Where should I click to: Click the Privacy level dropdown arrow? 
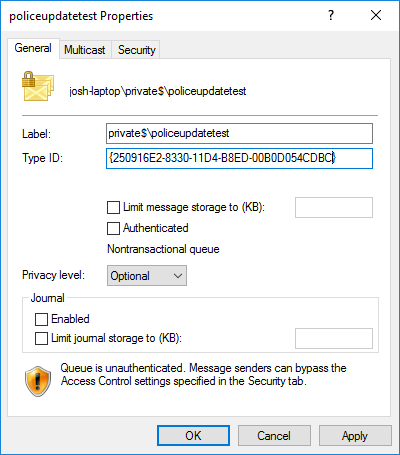178,276
